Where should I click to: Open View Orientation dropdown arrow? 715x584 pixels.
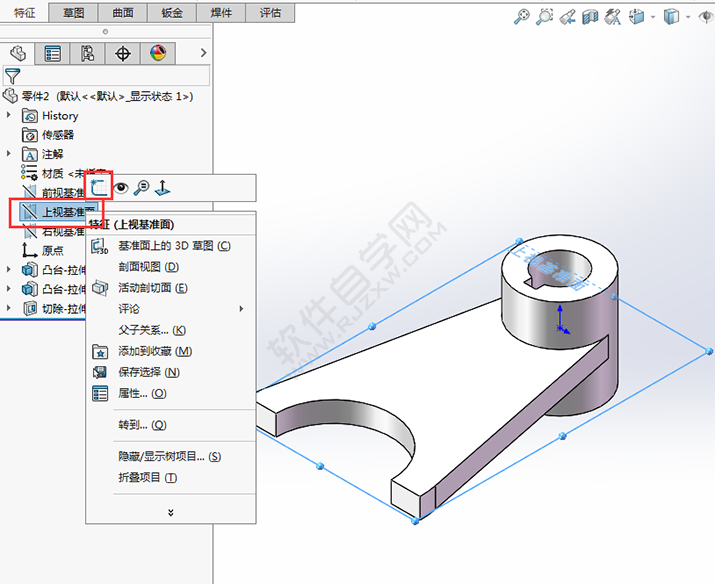coord(653,17)
